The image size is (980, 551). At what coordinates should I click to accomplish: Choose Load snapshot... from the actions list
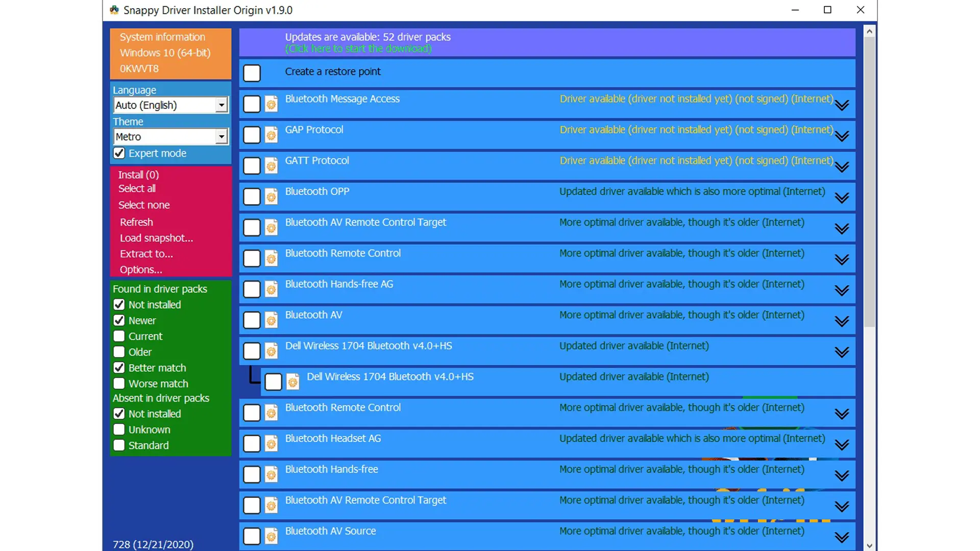156,238
